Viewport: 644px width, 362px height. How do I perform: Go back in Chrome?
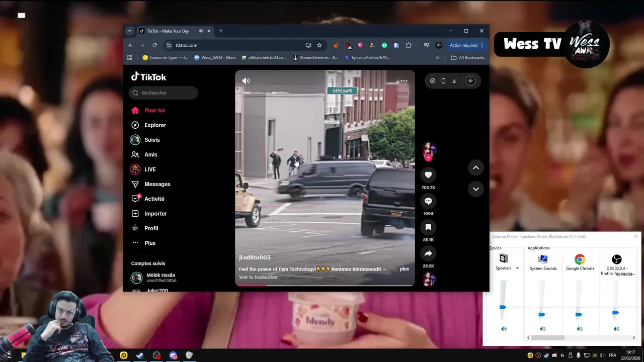click(x=131, y=45)
